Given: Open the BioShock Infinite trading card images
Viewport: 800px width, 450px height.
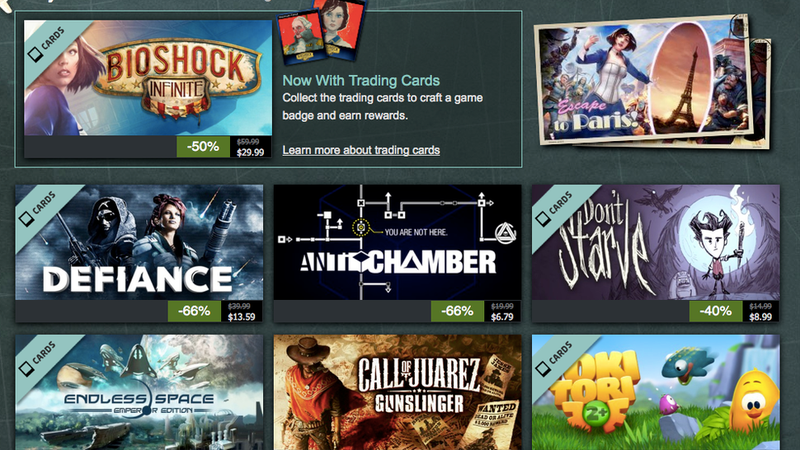Looking at the screenshot, I should [321, 32].
